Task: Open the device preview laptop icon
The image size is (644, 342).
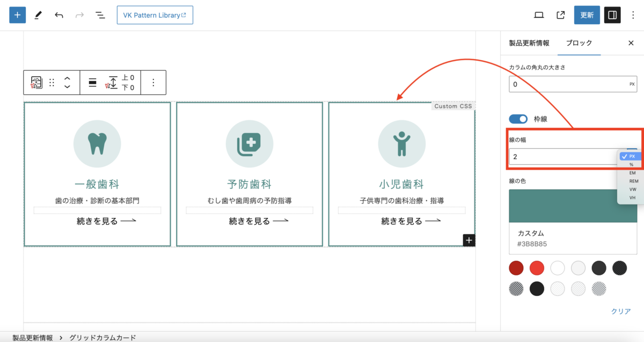Action: point(539,15)
